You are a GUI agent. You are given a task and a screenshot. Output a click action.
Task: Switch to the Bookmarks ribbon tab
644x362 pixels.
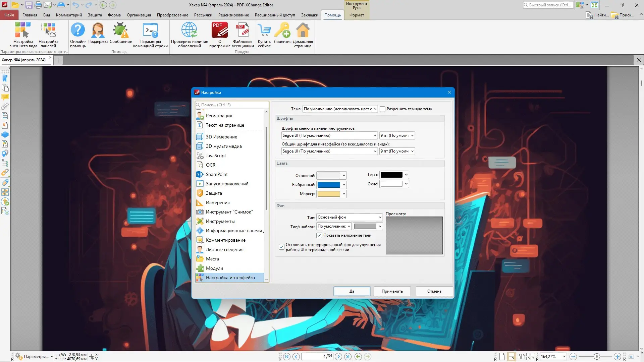[x=309, y=15]
